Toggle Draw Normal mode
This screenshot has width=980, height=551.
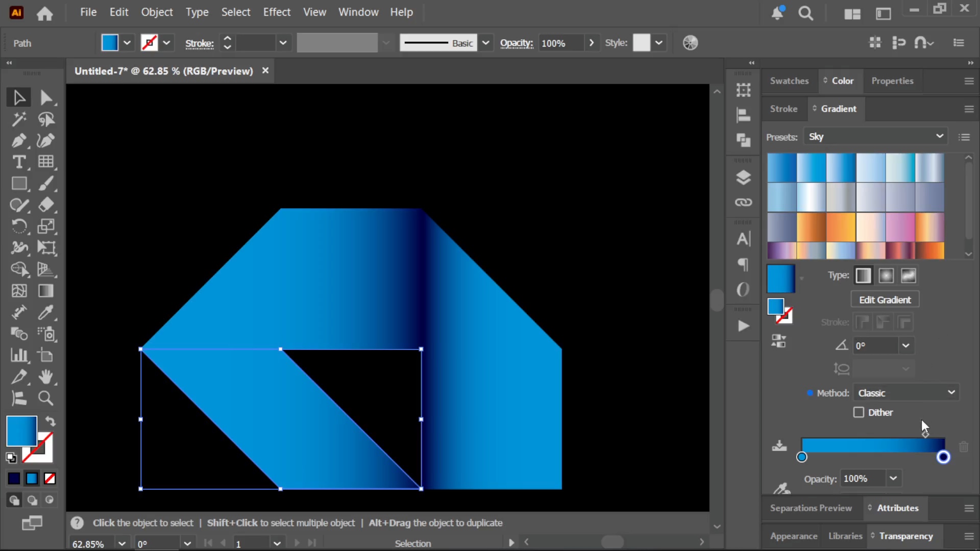pyautogui.click(x=14, y=500)
